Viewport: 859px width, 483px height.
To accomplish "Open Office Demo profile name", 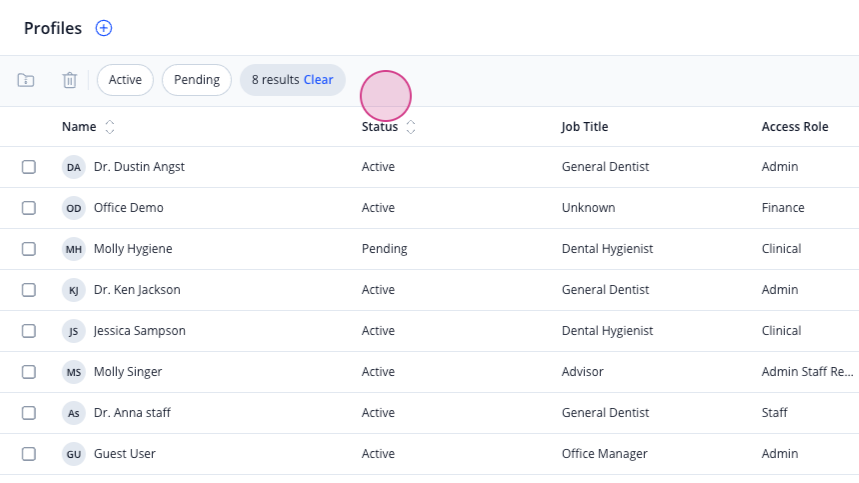I will [x=129, y=208].
